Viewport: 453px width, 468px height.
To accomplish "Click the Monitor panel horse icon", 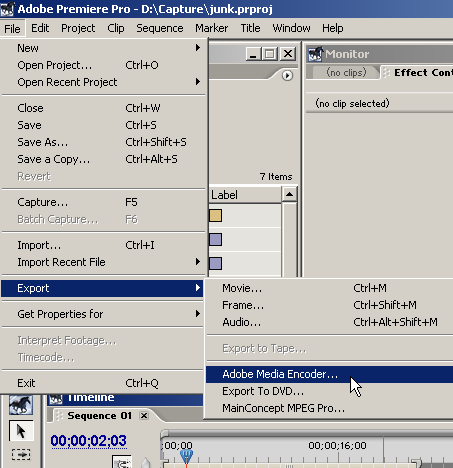I will pyautogui.click(x=315, y=54).
